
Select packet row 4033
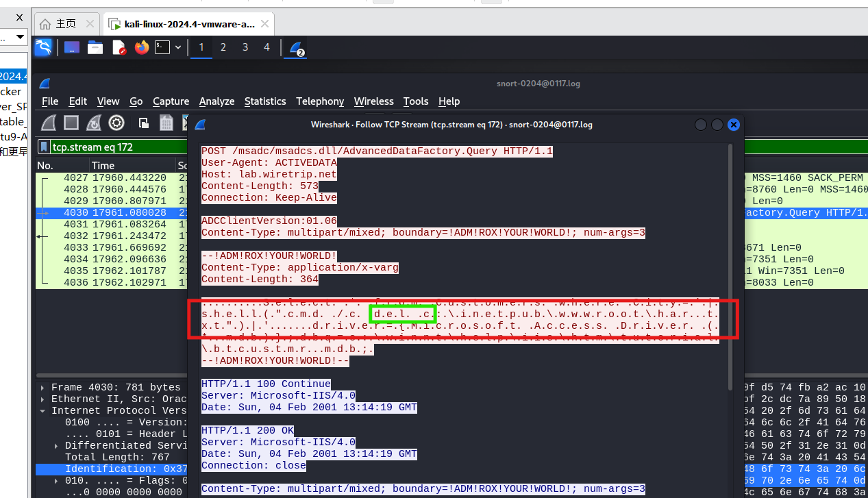(112, 247)
